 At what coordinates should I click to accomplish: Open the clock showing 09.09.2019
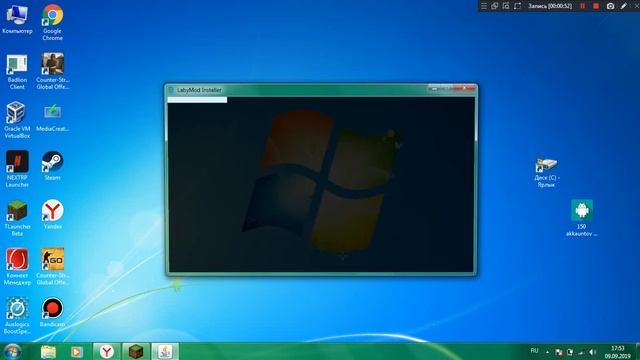pos(618,352)
